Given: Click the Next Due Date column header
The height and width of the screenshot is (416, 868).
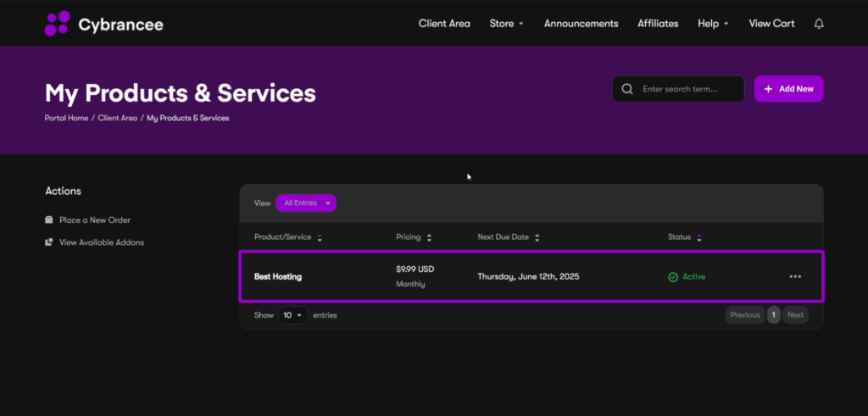Looking at the screenshot, I should point(504,236).
